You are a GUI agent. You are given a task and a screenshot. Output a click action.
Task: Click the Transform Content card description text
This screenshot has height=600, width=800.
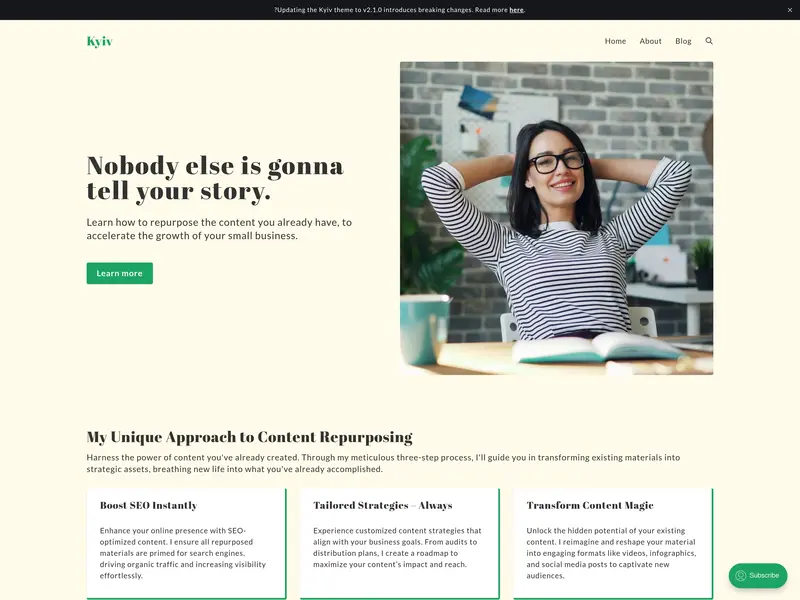click(611, 553)
